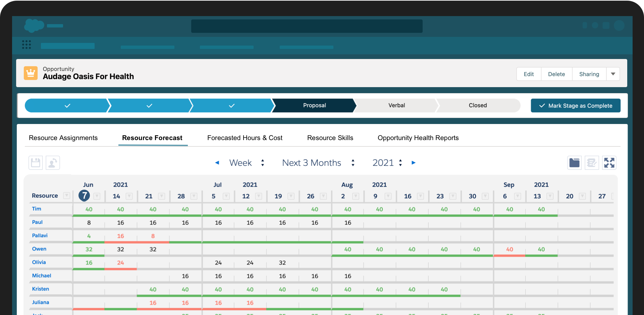Open the Resource Skills tab
644x315 pixels.
[x=330, y=138]
